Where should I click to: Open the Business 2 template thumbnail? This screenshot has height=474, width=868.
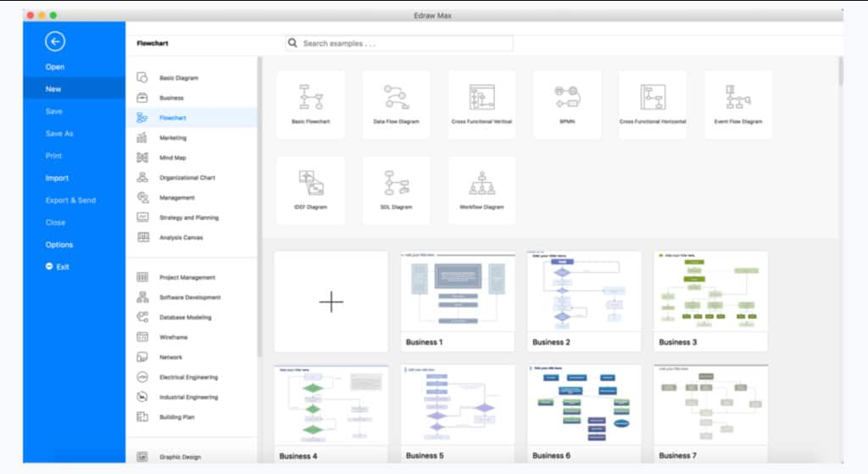[584, 301]
